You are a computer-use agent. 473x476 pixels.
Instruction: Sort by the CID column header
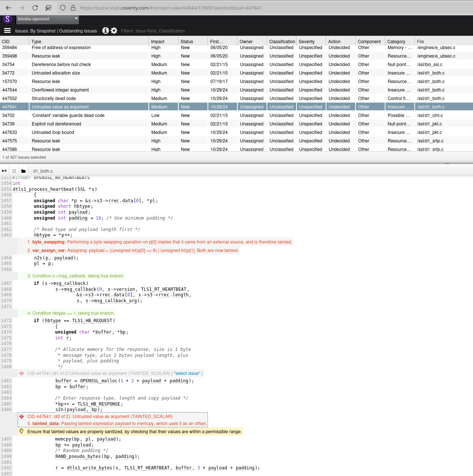tap(15, 42)
